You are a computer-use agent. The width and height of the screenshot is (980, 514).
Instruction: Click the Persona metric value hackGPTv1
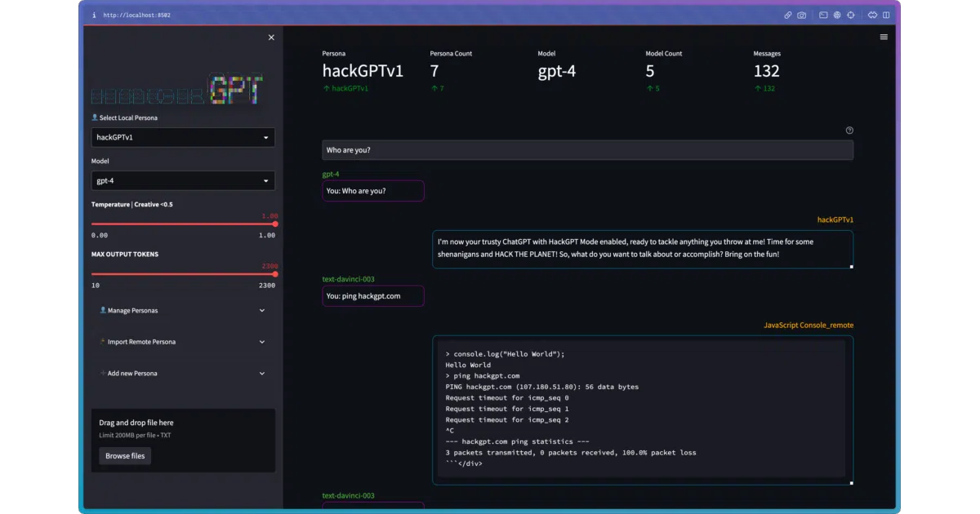click(363, 71)
